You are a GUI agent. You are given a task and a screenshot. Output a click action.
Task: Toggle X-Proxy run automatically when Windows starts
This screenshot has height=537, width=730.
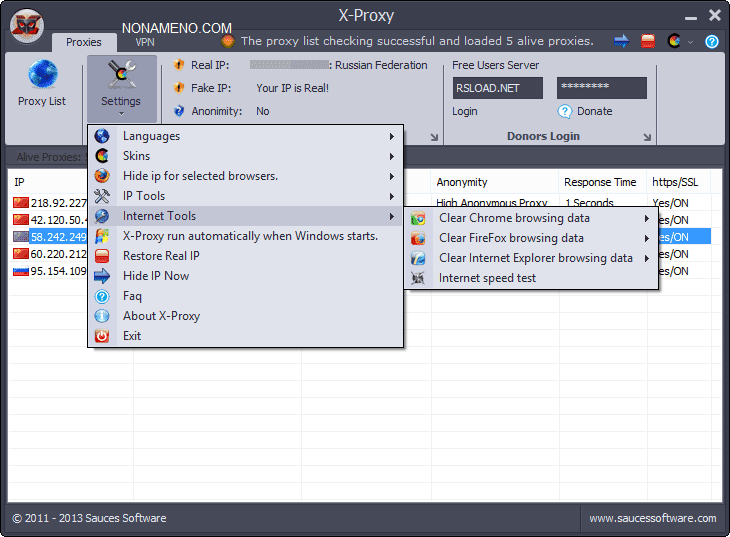(x=250, y=236)
